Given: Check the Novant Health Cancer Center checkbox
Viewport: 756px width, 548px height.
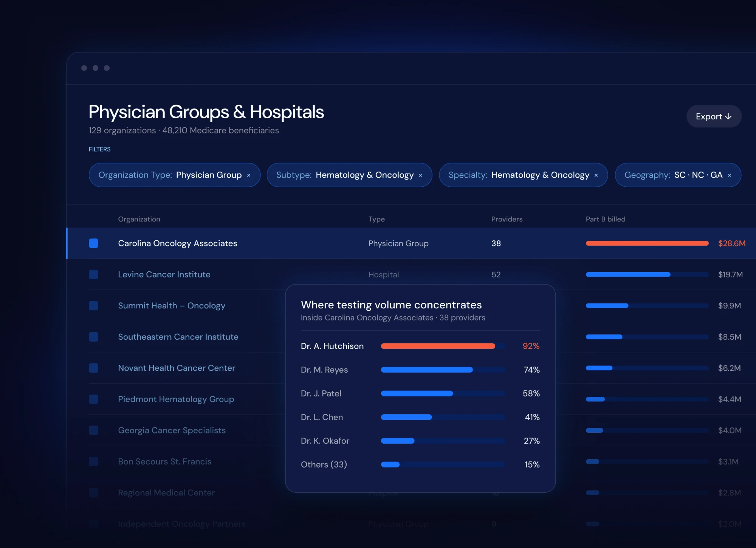Looking at the screenshot, I should click(93, 368).
